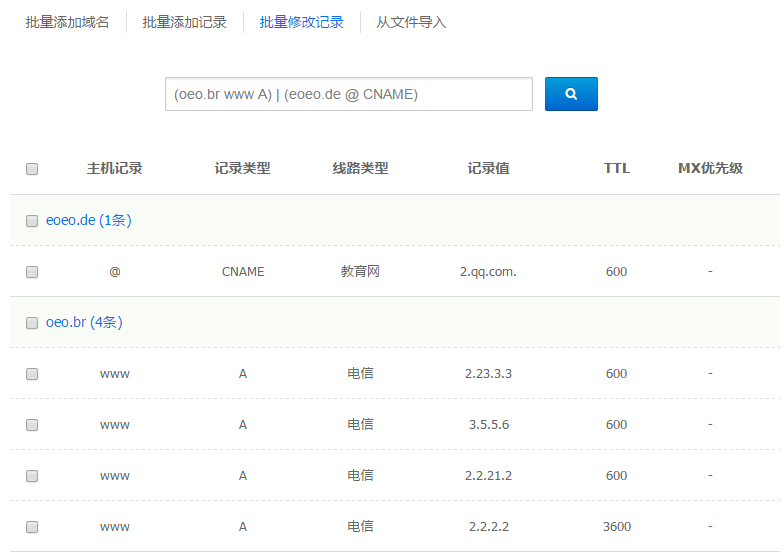Viewport: 784px width, 554px height.
Task: Check the checkbox for record 3.5.5.6
Action: (x=32, y=425)
